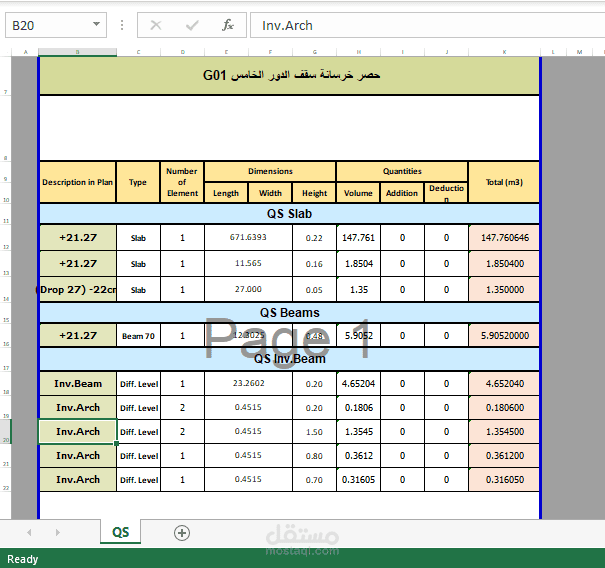Cancel the formula entry with X icon
This screenshot has width=605, height=568.
(156, 25)
